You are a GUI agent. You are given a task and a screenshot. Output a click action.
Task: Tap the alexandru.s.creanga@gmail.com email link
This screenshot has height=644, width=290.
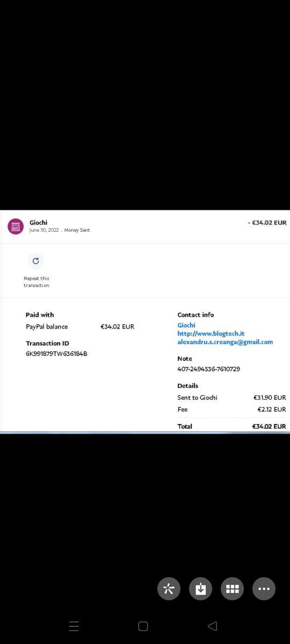(x=225, y=342)
